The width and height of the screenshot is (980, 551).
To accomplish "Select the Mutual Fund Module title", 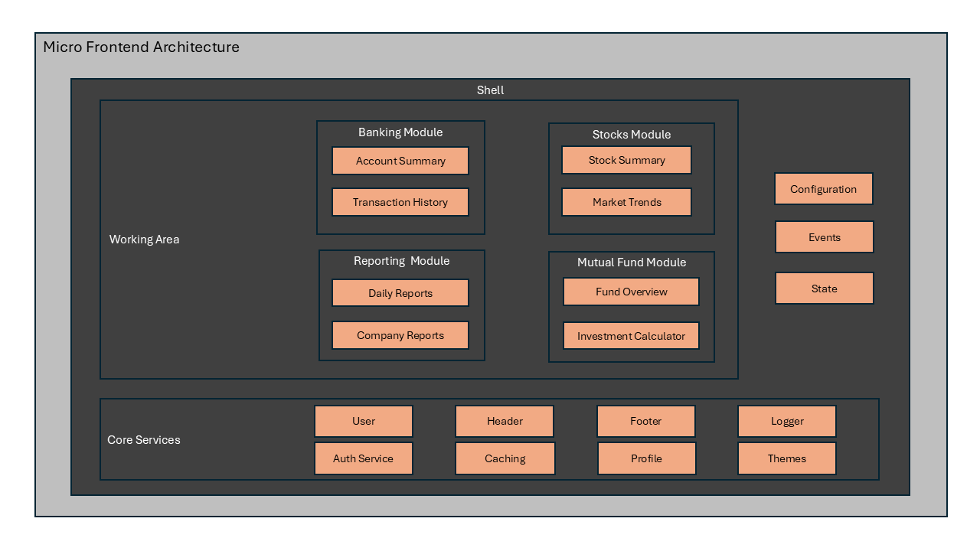I will (x=632, y=262).
